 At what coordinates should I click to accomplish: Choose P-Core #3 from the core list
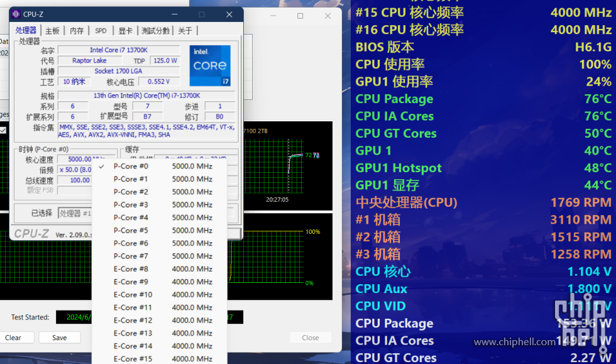(160, 205)
